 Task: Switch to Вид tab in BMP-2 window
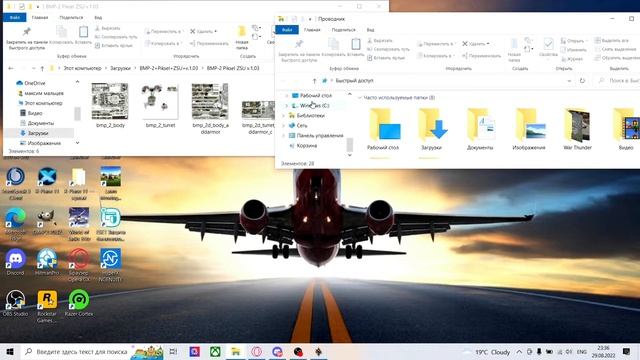pos(98,18)
